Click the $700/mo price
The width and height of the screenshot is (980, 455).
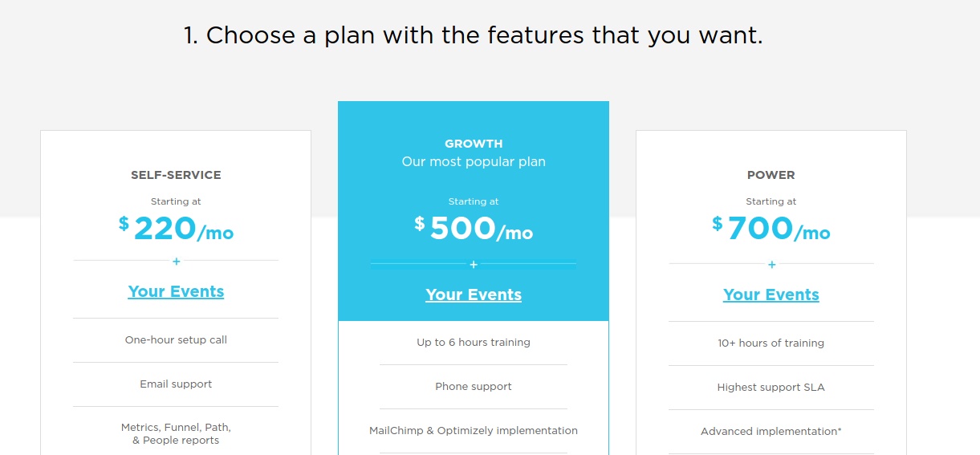(771, 229)
